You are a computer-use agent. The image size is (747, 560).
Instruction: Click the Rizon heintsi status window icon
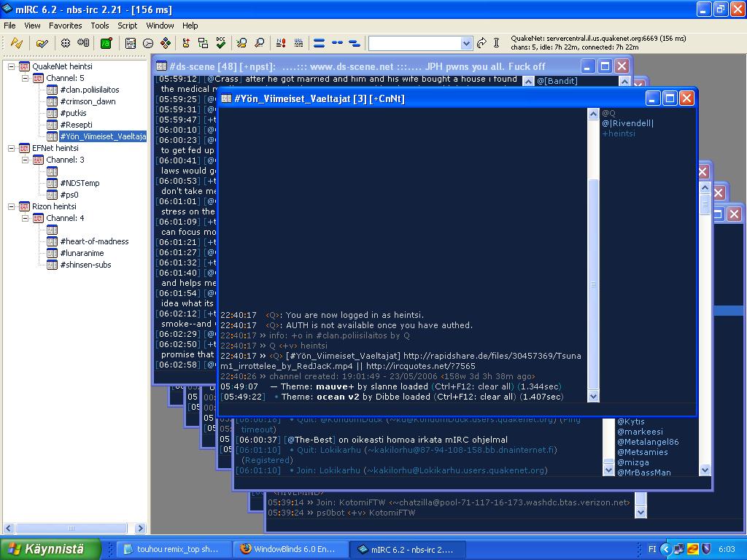point(24,206)
